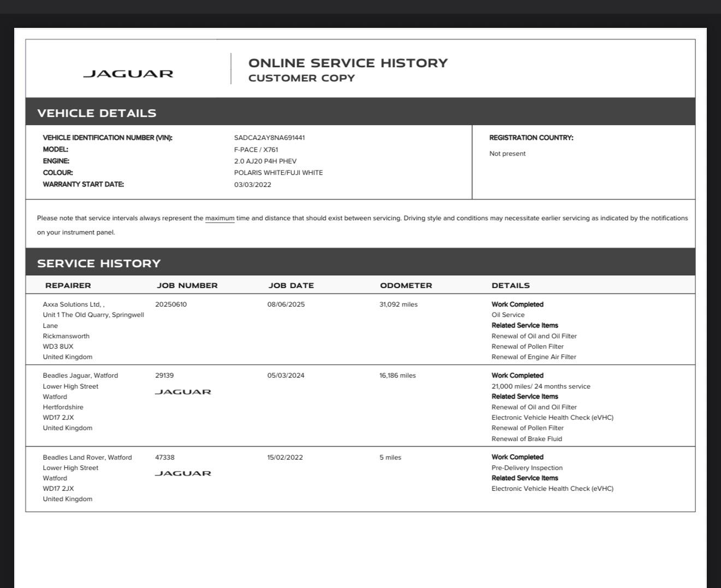Click 'Rickmansworth' in the Axxa address
Viewport: 721px width, 588px height.
click(x=66, y=336)
